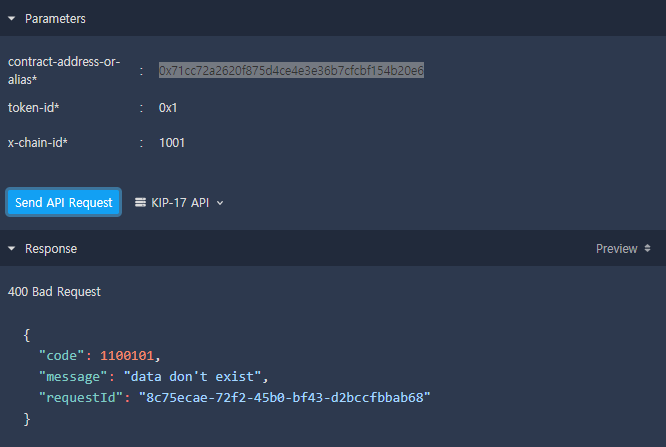Click the Parameters section header title
The width and height of the screenshot is (666, 447).
[x=55, y=19]
